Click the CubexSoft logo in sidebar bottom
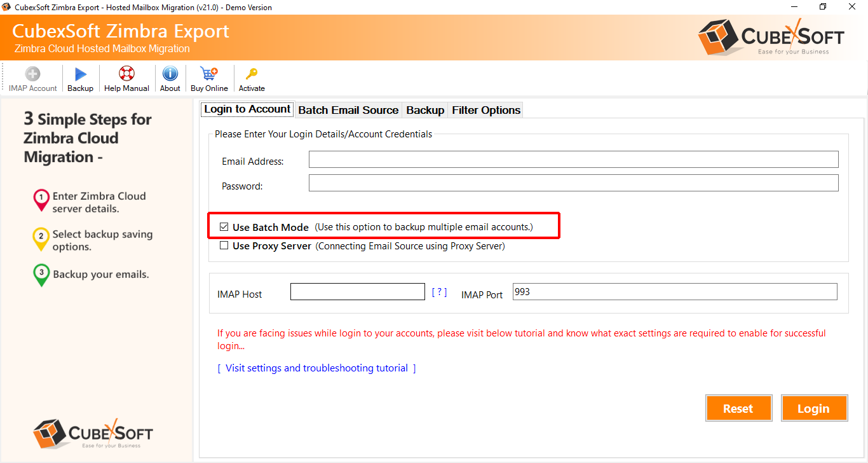Screen dimensions: 868x463 tap(93, 433)
